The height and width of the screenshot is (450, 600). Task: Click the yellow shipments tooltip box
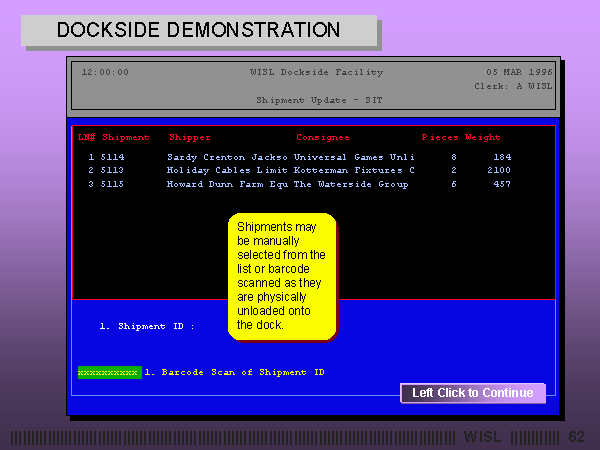[282, 277]
